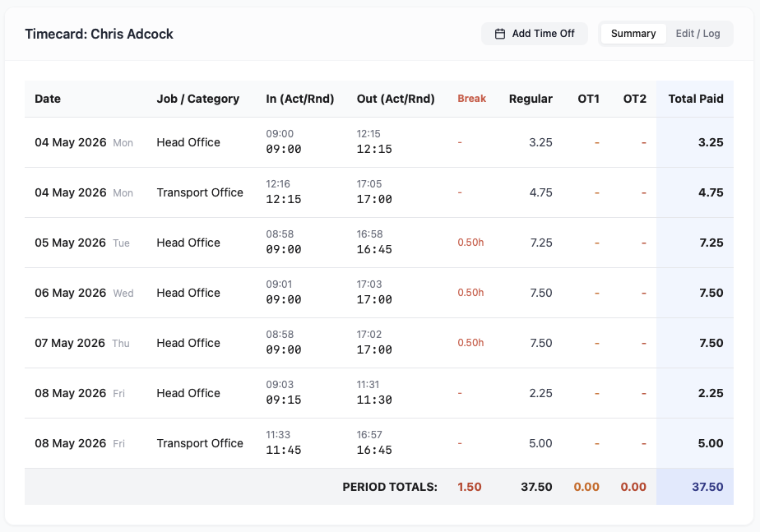
Task: Select the 04 May 2026 Head Office row
Action: (379, 142)
